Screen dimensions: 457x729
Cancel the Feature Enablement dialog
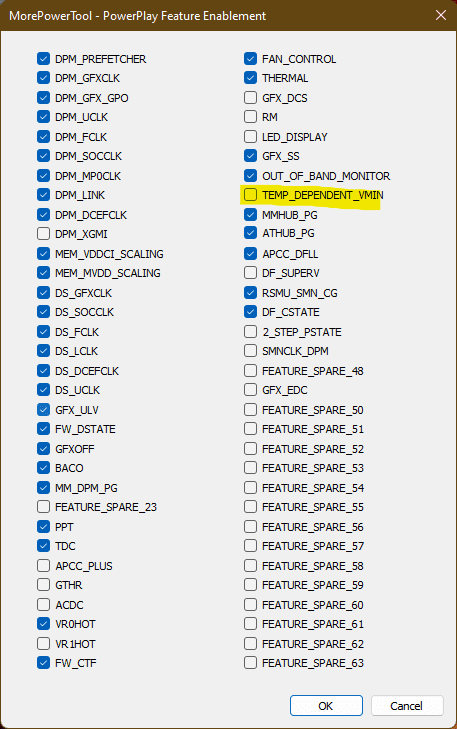(407, 706)
